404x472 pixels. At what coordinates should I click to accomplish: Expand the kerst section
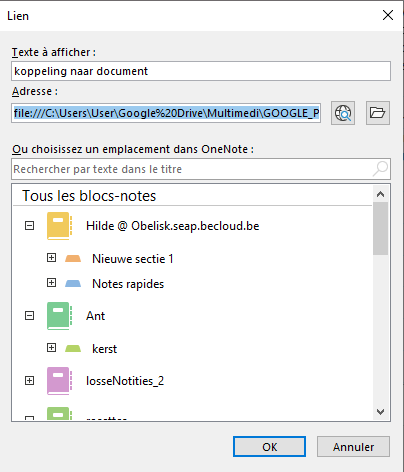tap(51, 348)
